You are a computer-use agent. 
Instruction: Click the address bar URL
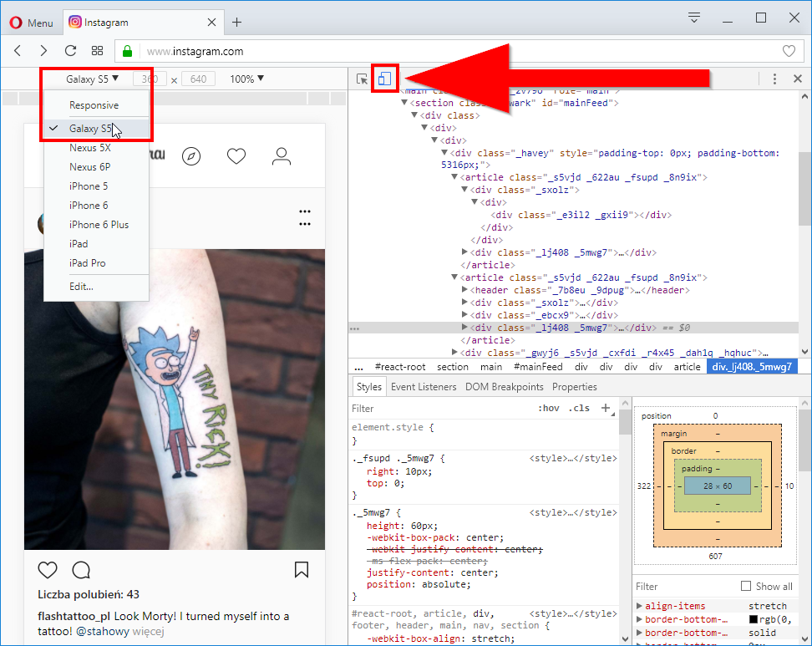[x=195, y=51]
